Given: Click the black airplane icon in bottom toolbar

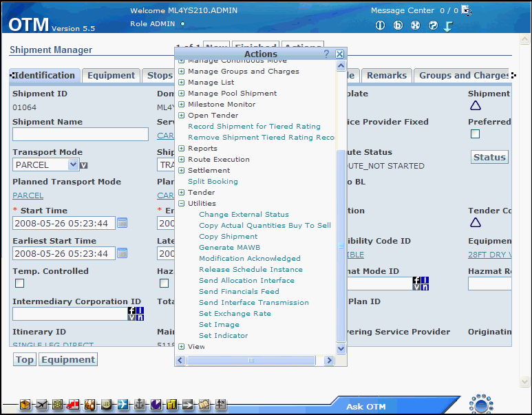Looking at the screenshot, I should click(x=41, y=404).
